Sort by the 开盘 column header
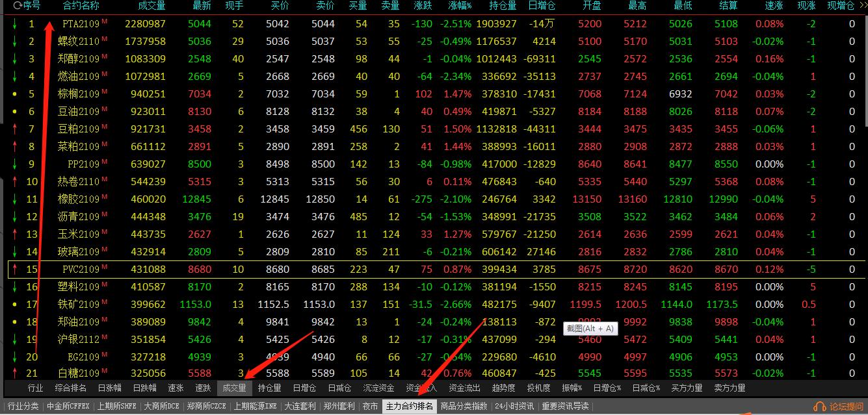868x415 pixels. (x=592, y=6)
